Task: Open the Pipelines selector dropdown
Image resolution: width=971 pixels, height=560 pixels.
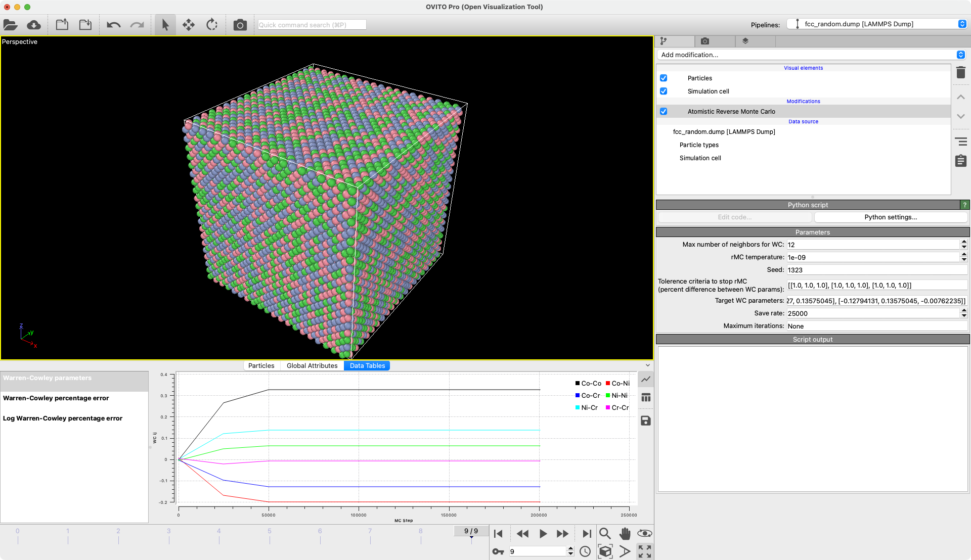Action: pyautogui.click(x=877, y=24)
